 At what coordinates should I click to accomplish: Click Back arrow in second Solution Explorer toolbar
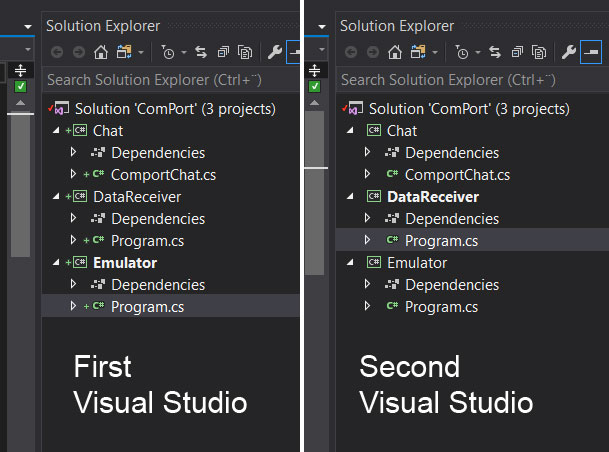pyautogui.click(x=351, y=52)
